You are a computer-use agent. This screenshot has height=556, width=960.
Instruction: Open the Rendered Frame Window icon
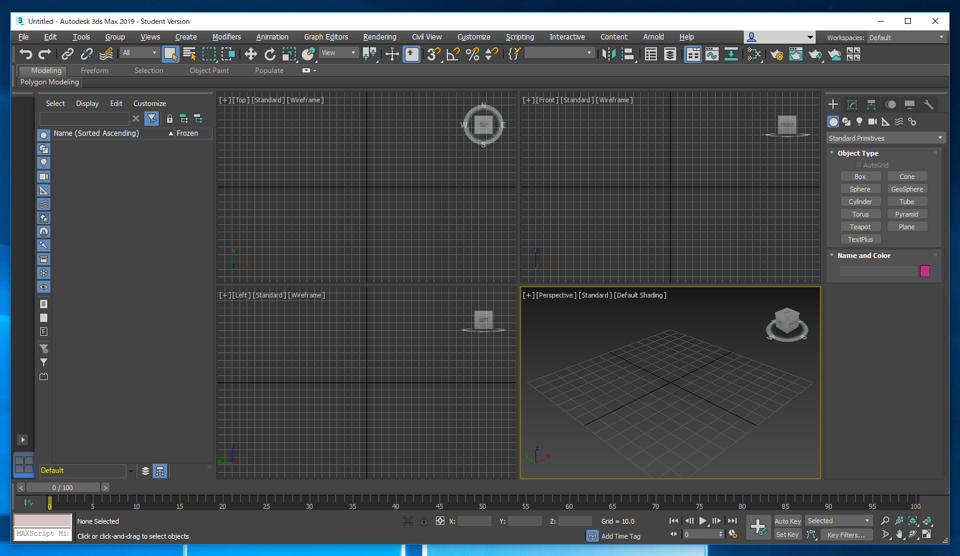coord(795,54)
